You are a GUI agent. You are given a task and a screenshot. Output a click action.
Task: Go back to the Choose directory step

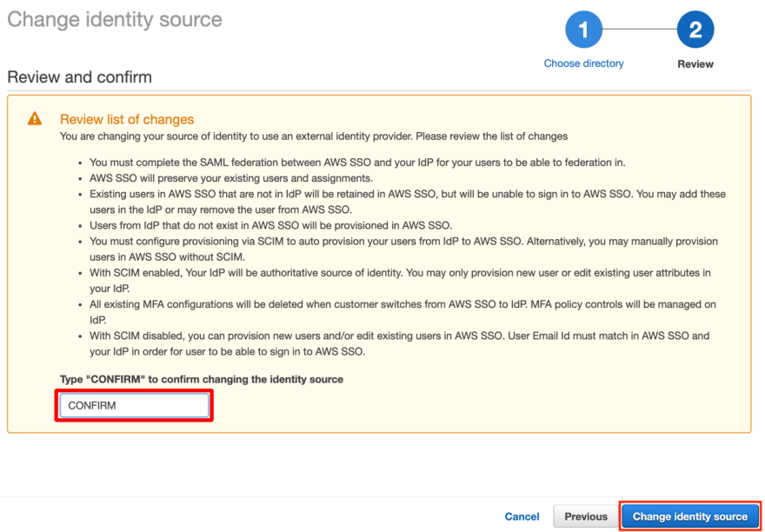coord(583,63)
